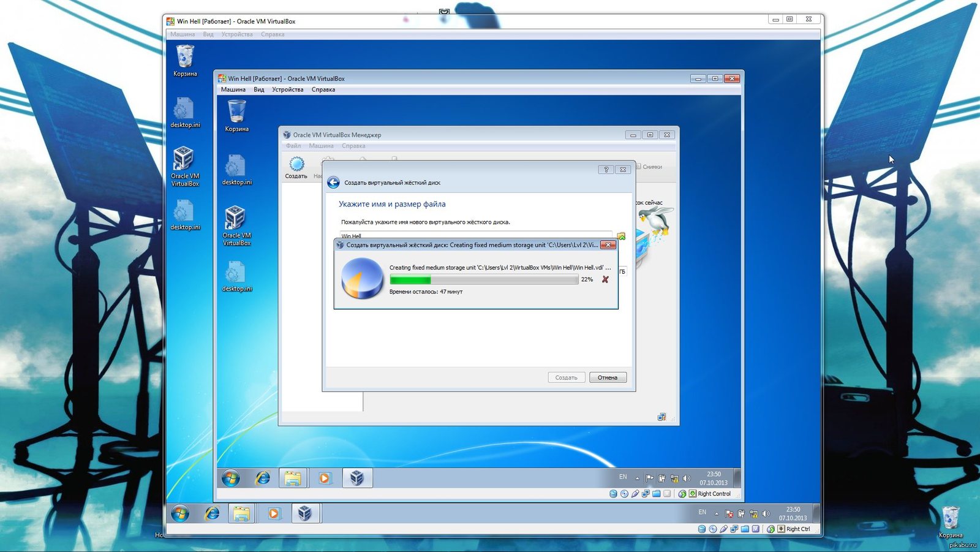980x552 pixels.
Task: Click the Снимки button in VirtualBox Manager
Action: 649,167
